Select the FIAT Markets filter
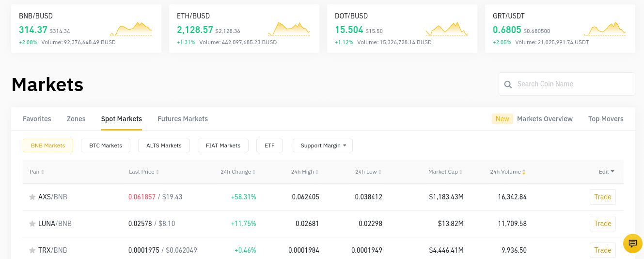644x259 pixels. pyautogui.click(x=223, y=146)
